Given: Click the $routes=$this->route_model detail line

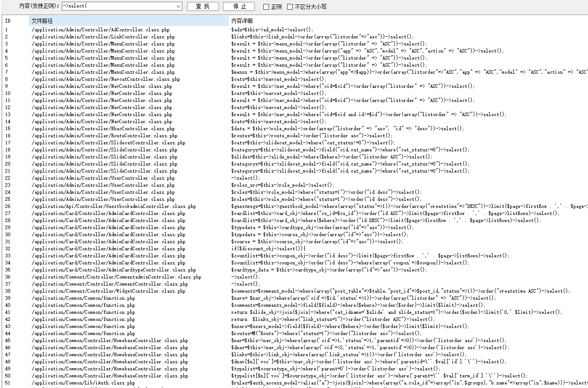Looking at the screenshot, I should (311, 136).
